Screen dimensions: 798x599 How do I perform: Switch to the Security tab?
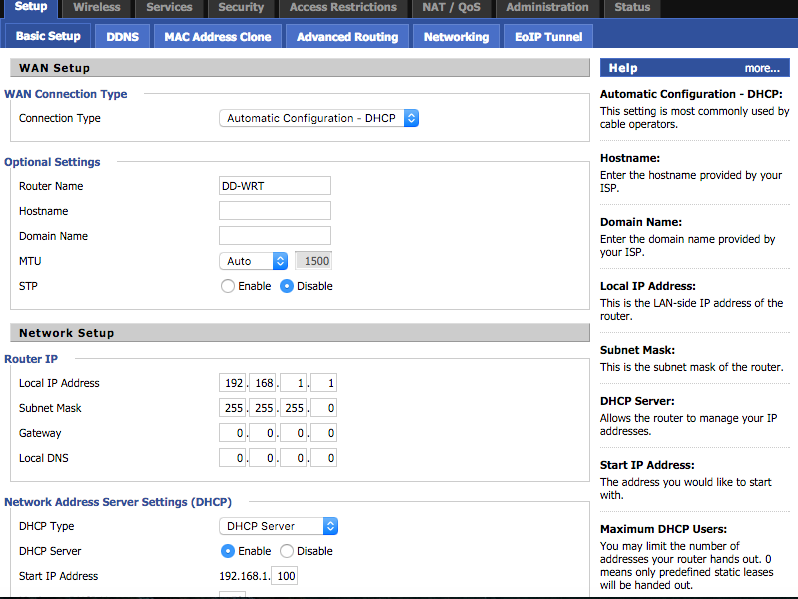pos(241,8)
